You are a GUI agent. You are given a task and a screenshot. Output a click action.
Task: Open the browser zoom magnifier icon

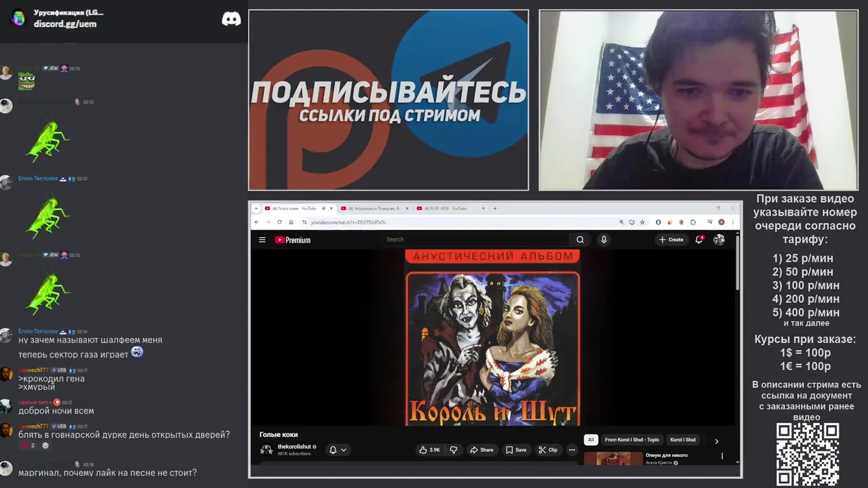coord(621,222)
